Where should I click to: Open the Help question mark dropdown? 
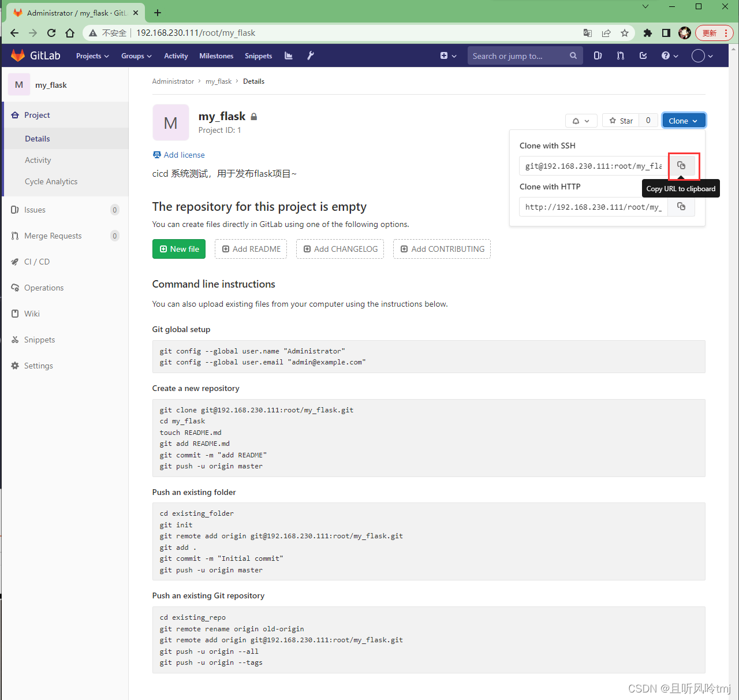[x=670, y=56]
